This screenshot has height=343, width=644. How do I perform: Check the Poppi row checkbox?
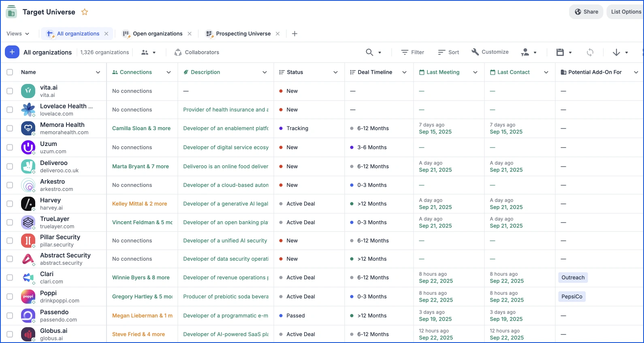(10, 297)
